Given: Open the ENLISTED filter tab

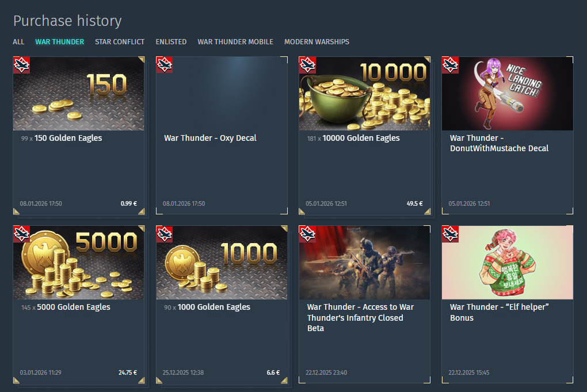Looking at the screenshot, I should pos(171,42).
